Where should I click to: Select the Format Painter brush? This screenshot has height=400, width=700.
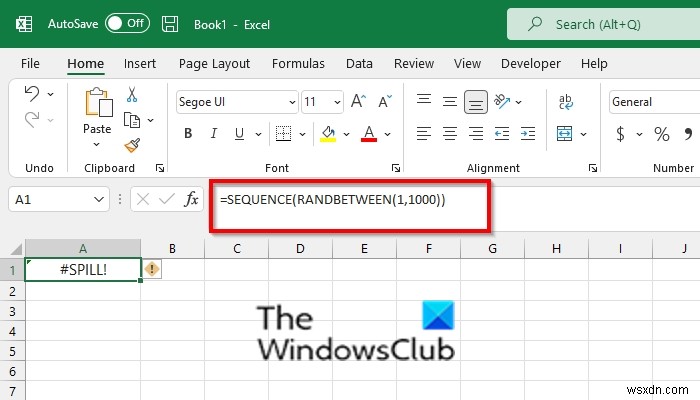pyautogui.click(x=132, y=145)
